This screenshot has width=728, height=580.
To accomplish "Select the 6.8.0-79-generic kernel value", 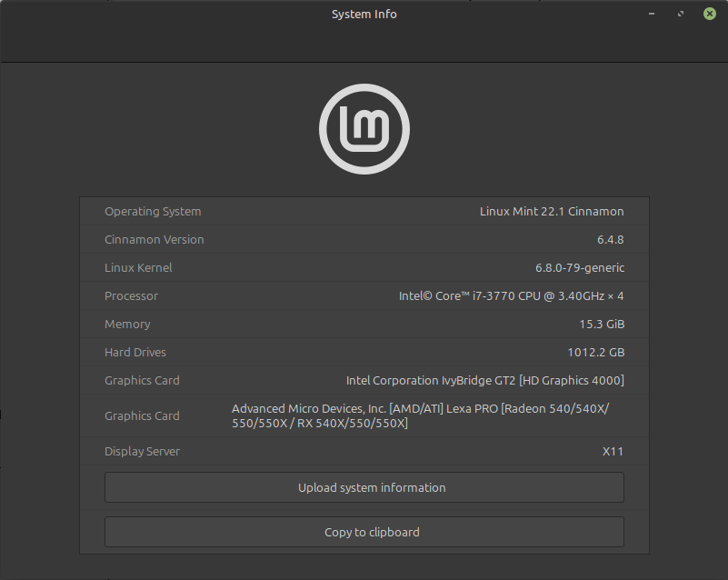I will [x=580, y=268].
